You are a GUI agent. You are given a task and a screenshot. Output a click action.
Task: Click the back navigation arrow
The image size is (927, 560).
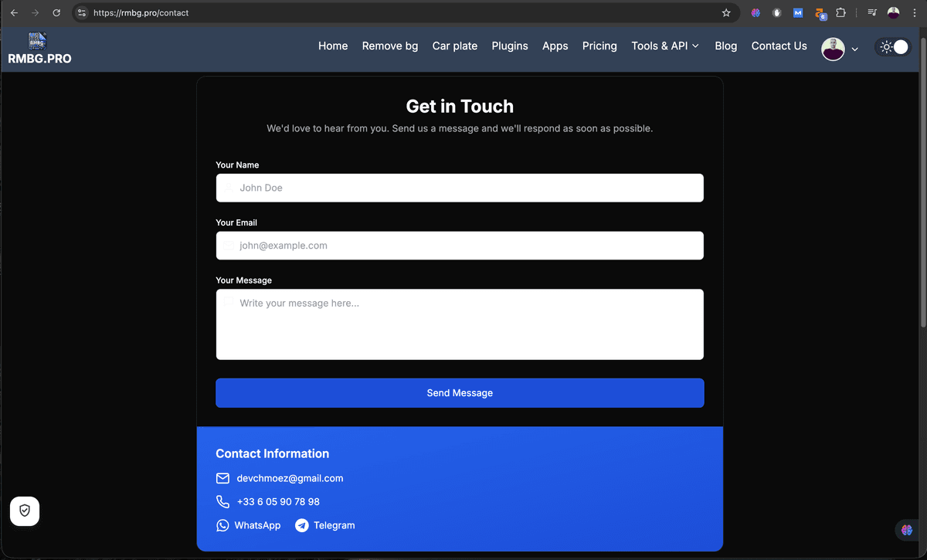point(13,12)
